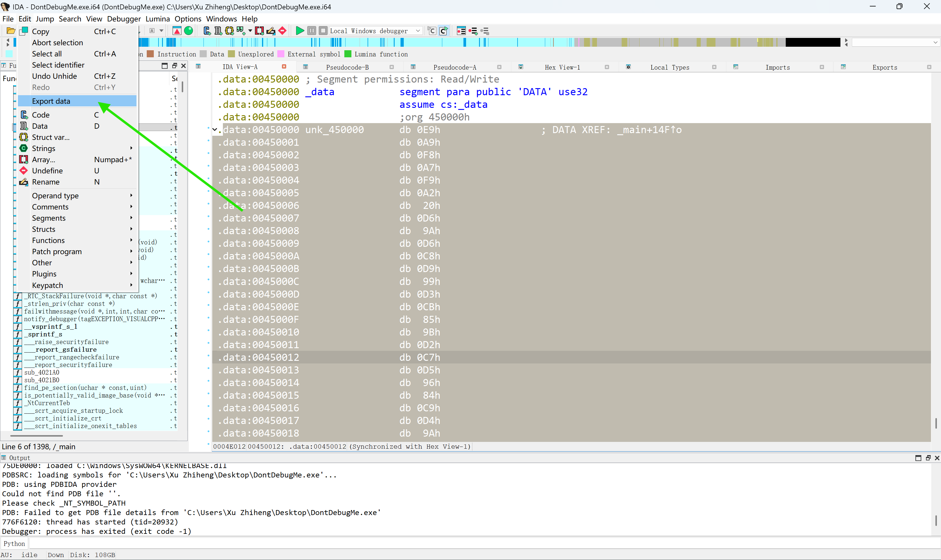Open the Local Windows debugger dropdown

418,31
